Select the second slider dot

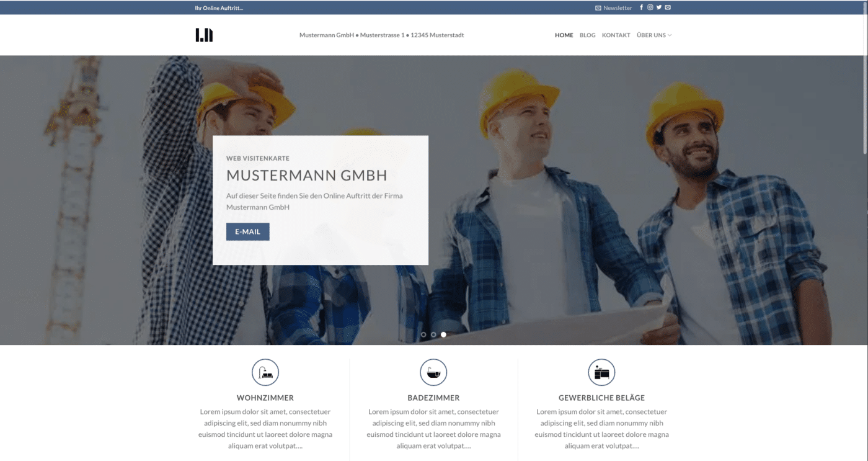(433, 334)
